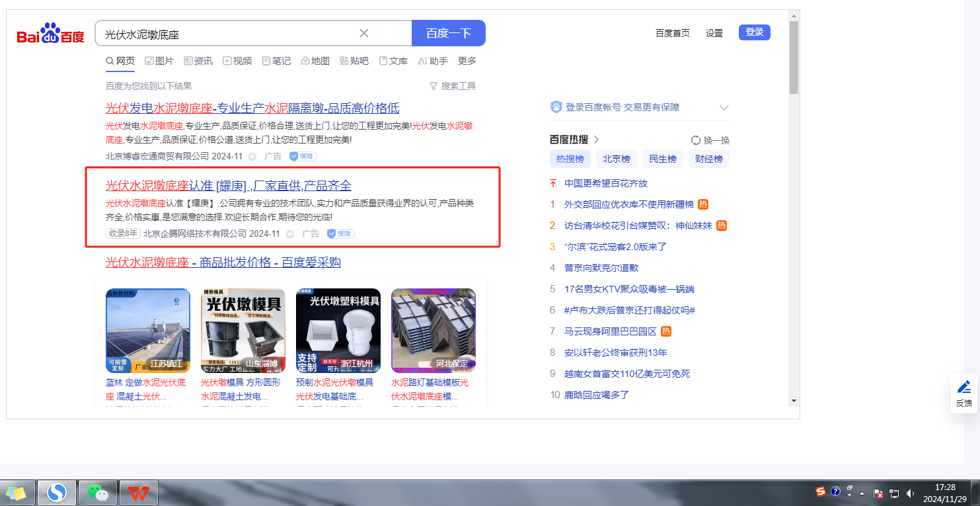Open 预制水泥光伏墩模具 product link
980x506 pixels.
[x=335, y=390]
